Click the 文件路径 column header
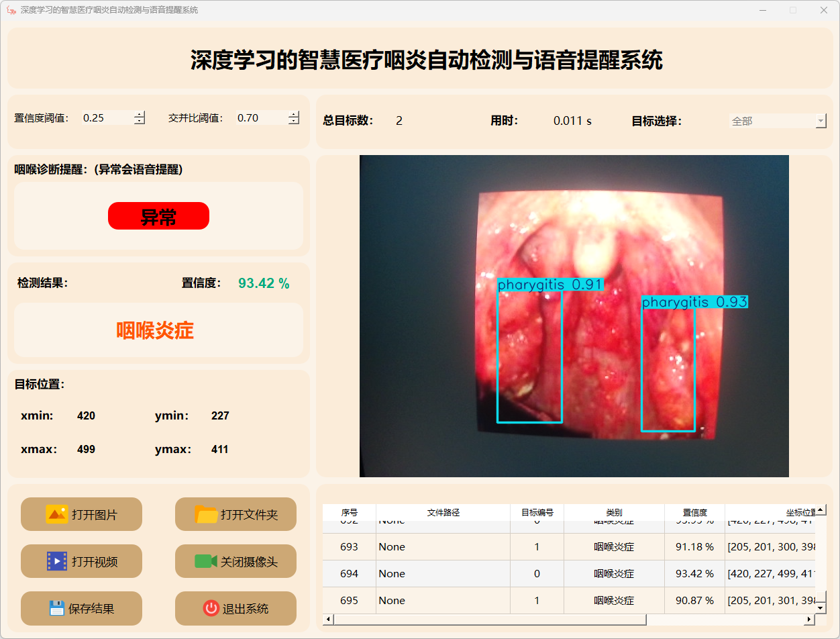Screen dimensions: 840x639 click(443, 512)
